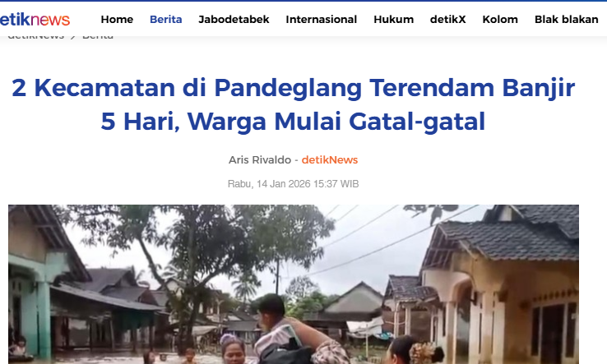Screen dimensions: 607x364
Task: Open the Hukum menu item
Action: coord(394,20)
